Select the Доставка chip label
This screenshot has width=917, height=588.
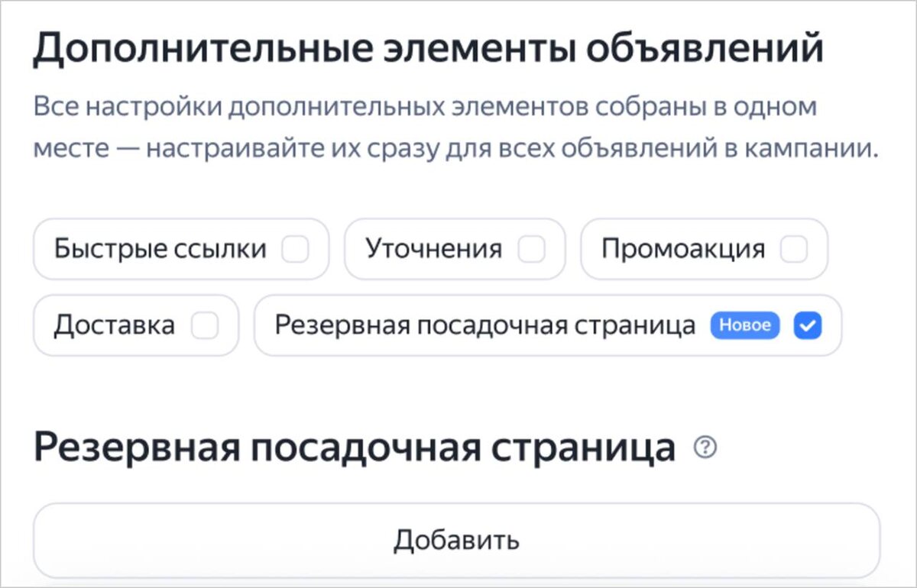(x=115, y=326)
